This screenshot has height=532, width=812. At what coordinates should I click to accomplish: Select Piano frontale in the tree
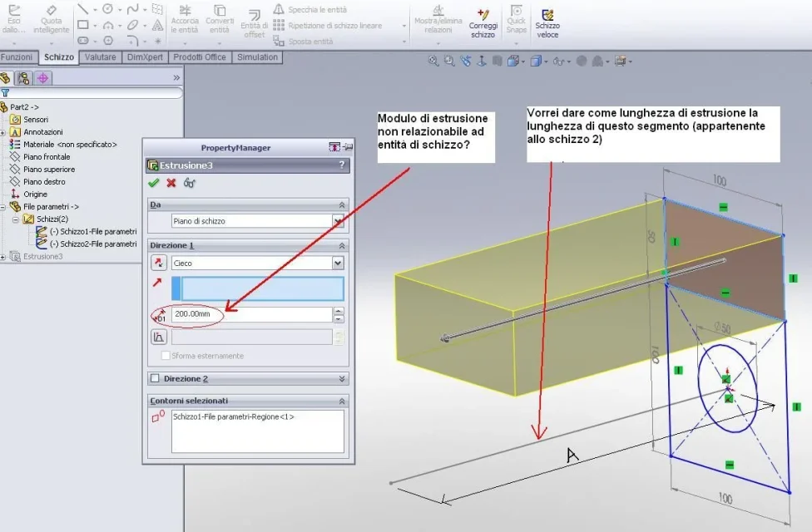47,157
